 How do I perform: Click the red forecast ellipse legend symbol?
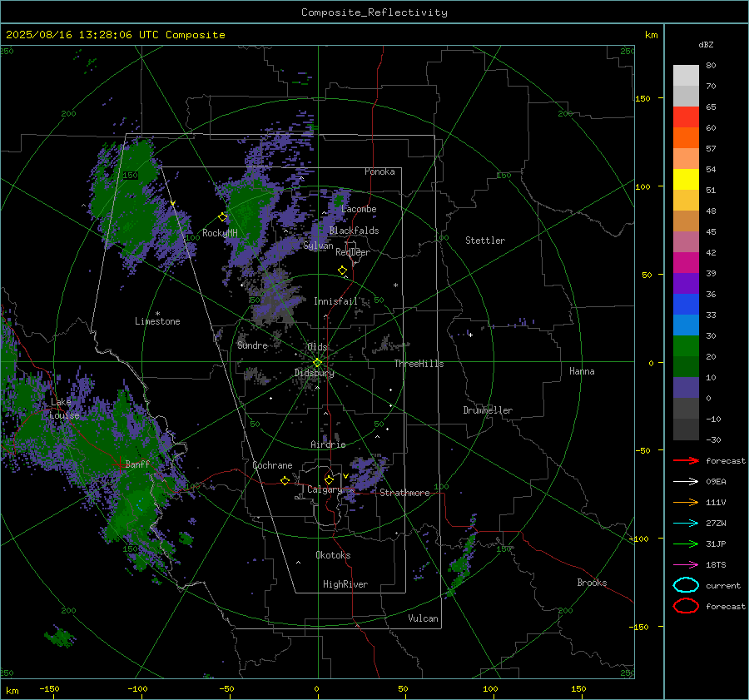coord(686,606)
